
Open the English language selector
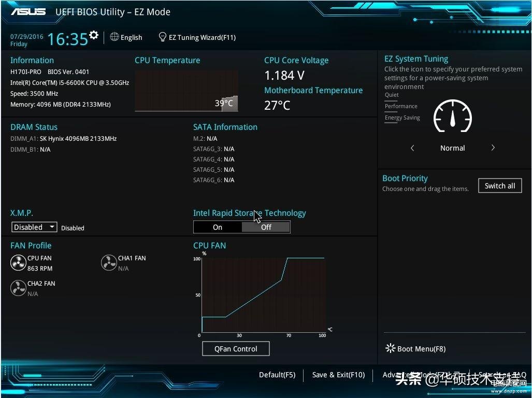coord(126,37)
